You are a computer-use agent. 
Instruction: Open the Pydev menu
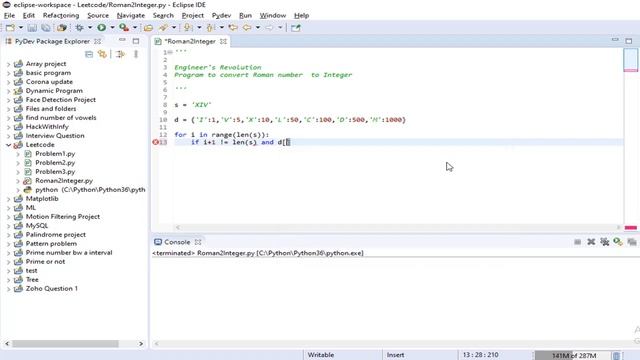[221, 16]
